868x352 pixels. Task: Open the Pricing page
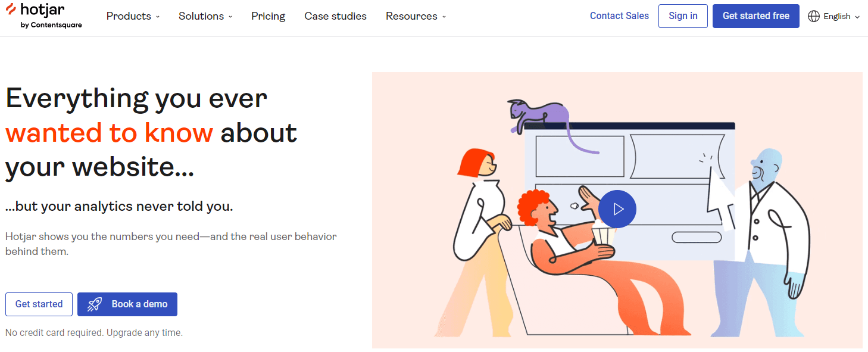coord(268,16)
